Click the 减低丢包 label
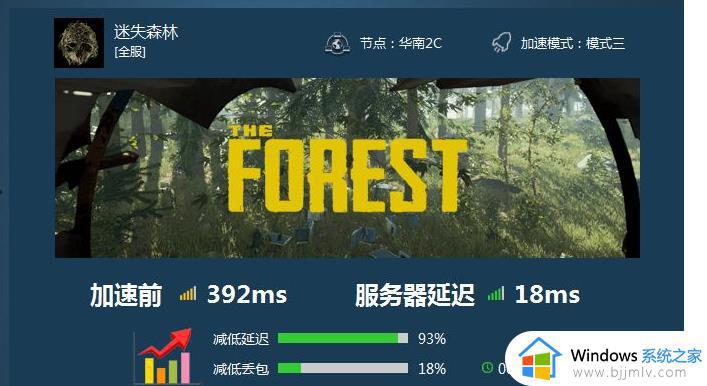The image size is (707, 386). click(x=241, y=368)
